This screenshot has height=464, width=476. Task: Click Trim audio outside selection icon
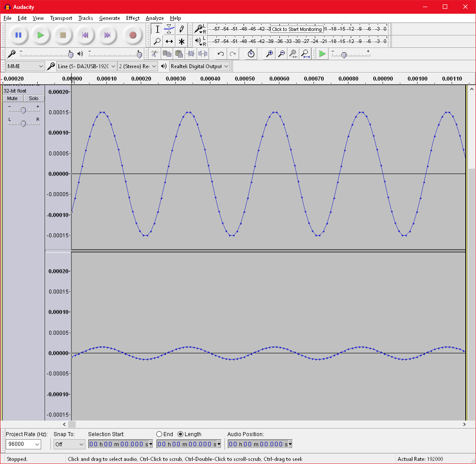pos(191,54)
